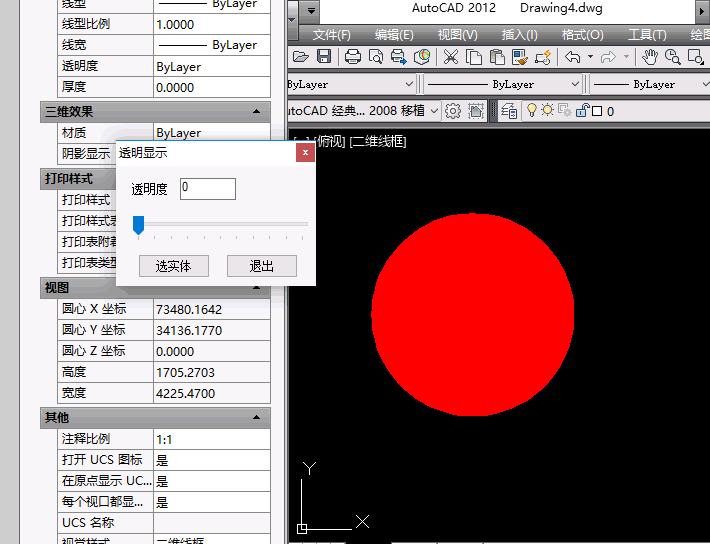The height and width of the screenshot is (544, 710).
Task: Click the Undo arrow icon
Action: (x=573, y=57)
